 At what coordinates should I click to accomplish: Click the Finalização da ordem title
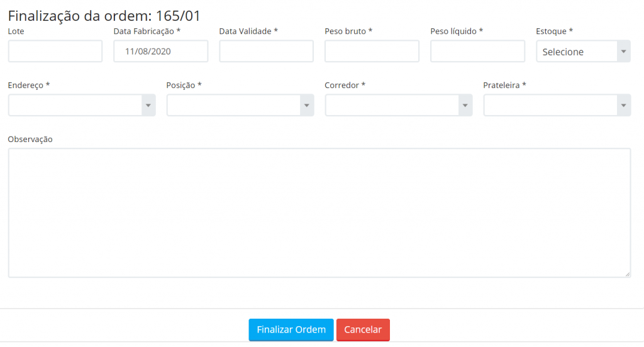(104, 16)
